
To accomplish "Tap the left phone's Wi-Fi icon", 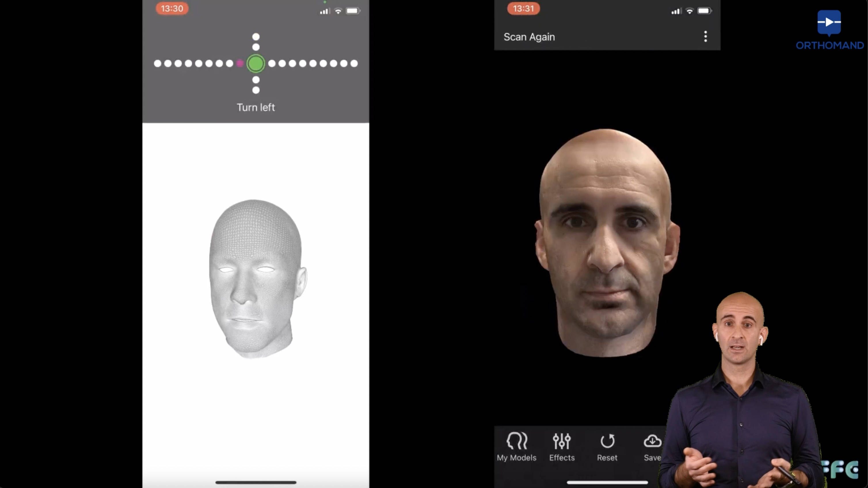I will (x=338, y=11).
